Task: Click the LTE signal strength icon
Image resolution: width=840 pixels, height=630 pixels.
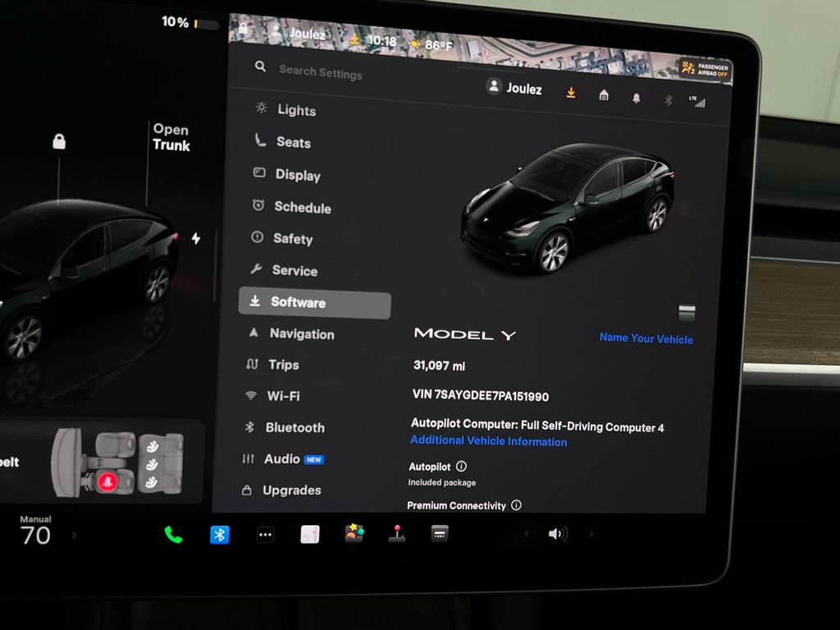Action: [697, 102]
